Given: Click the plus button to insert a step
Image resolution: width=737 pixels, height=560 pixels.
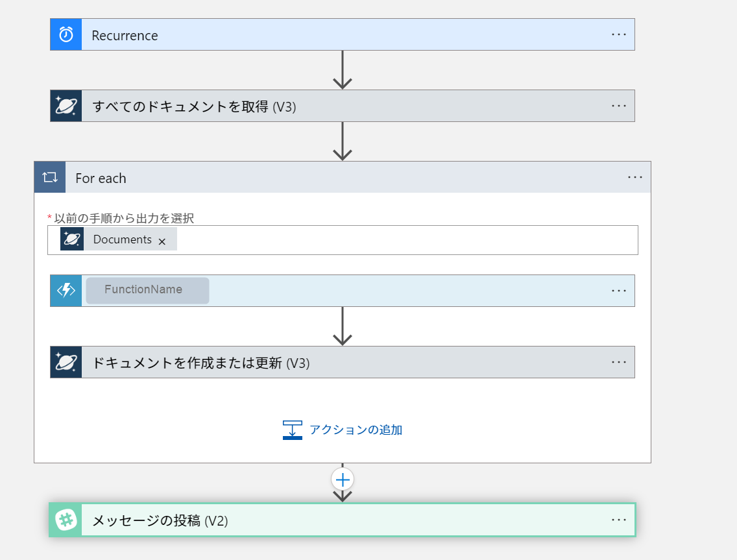Looking at the screenshot, I should click(343, 480).
